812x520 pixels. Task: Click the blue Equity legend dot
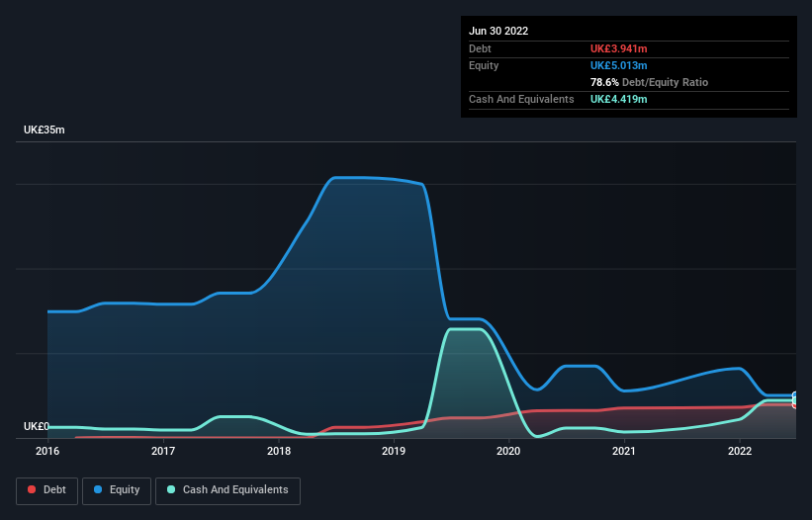[98, 489]
